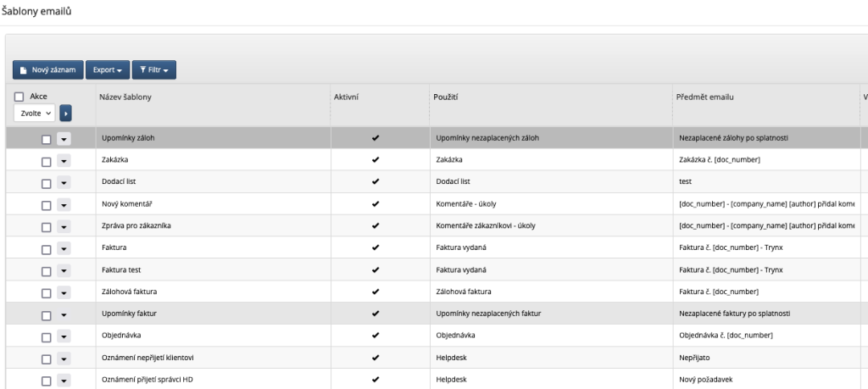Image resolution: width=868 pixels, height=389 pixels.
Task: Click the Nový záznam button
Action: point(47,69)
